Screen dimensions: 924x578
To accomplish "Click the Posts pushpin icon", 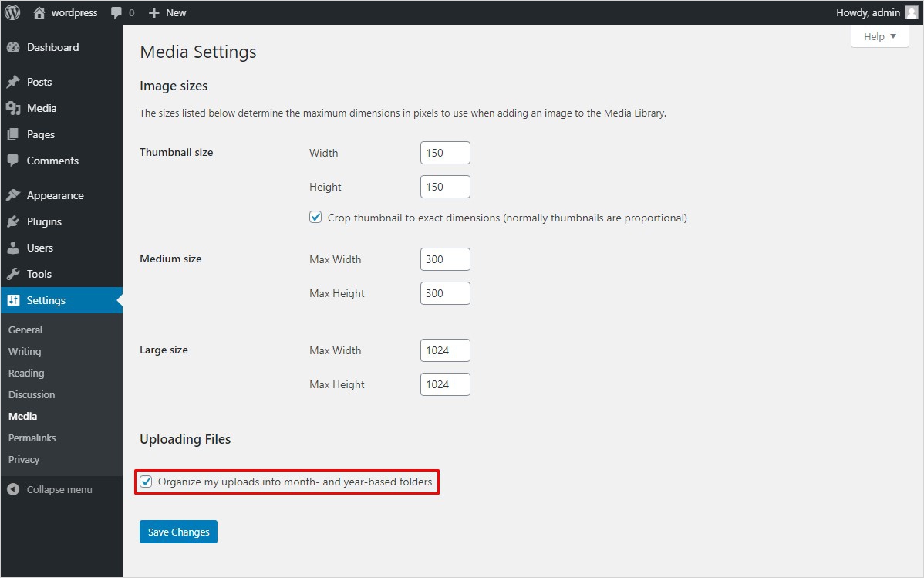I will tap(12, 82).
